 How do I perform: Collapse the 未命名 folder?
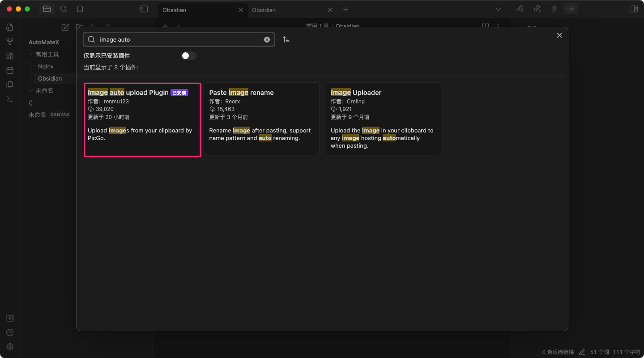31,90
